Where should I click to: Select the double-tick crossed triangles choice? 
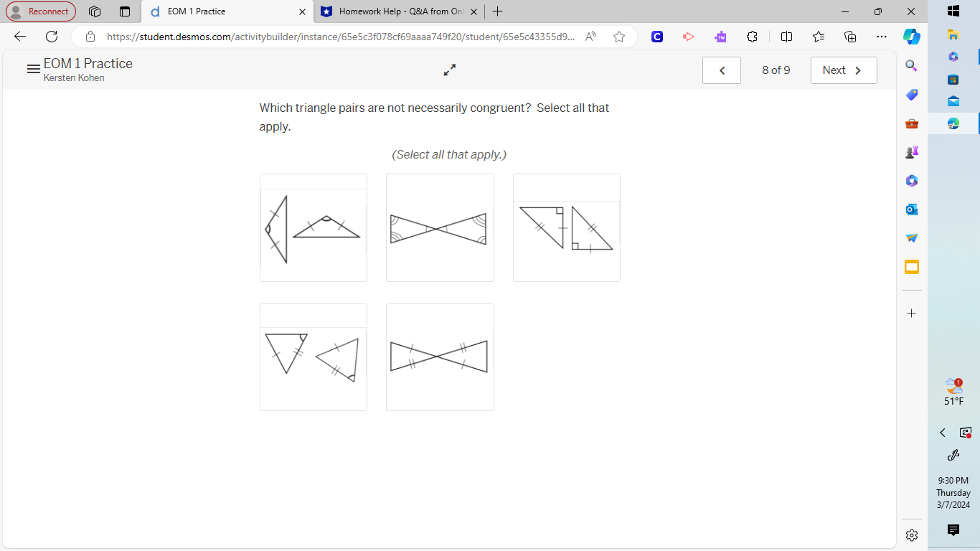pos(440,357)
